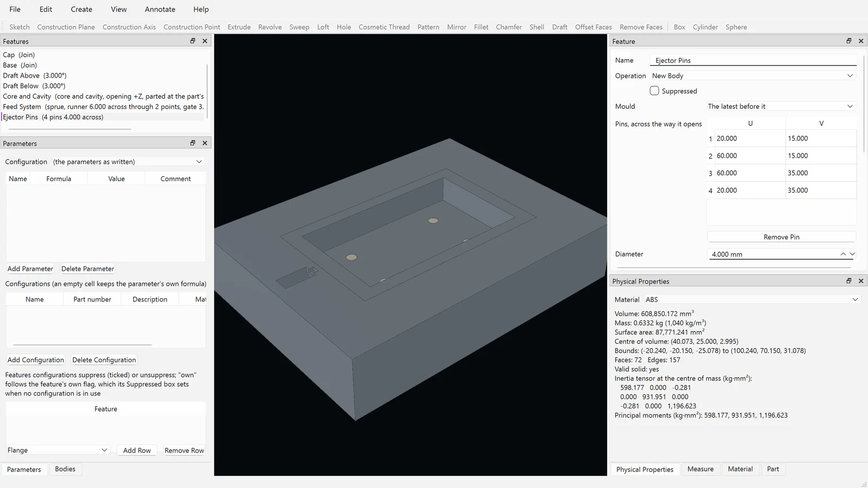Viewport: 868px width, 488px height.
Task: Open the Annotate menu
Action: (x=160, y=9)
